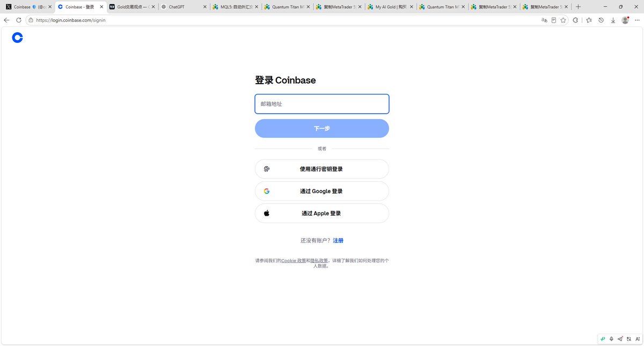Click the 下一步 button
Screen dimensions: 644x346
(x=322, y=128)
